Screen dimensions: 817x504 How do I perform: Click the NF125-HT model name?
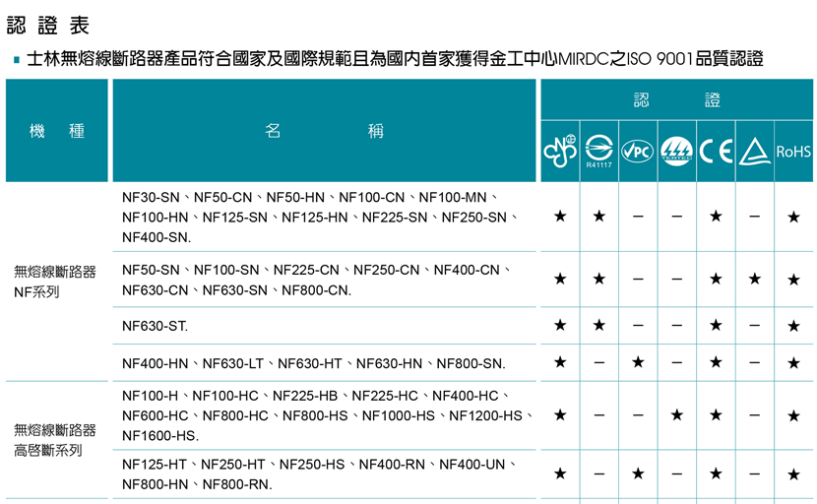click(155, 465)
